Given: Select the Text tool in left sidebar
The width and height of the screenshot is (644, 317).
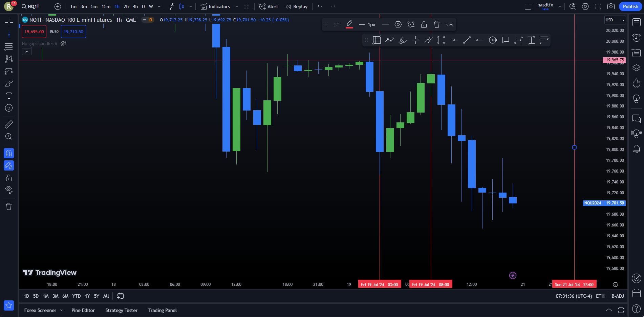Looking at the screenshot, I should pyautogui.click(x=9, y=96).
